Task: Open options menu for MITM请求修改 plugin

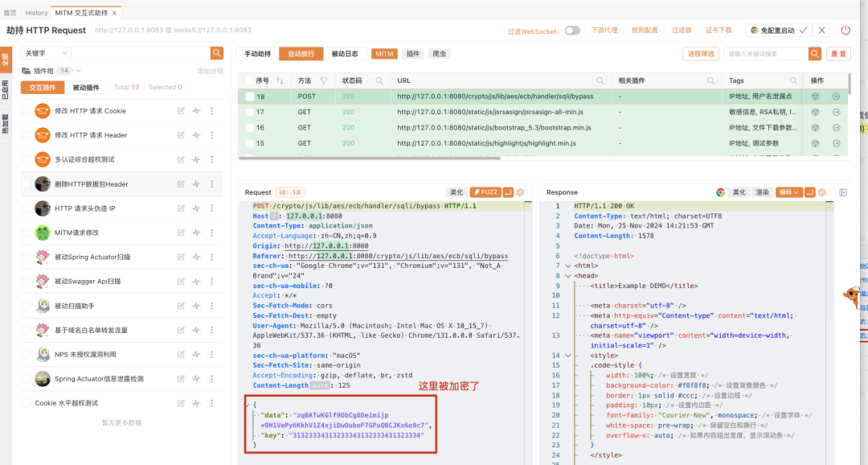Action: (212, 232)
